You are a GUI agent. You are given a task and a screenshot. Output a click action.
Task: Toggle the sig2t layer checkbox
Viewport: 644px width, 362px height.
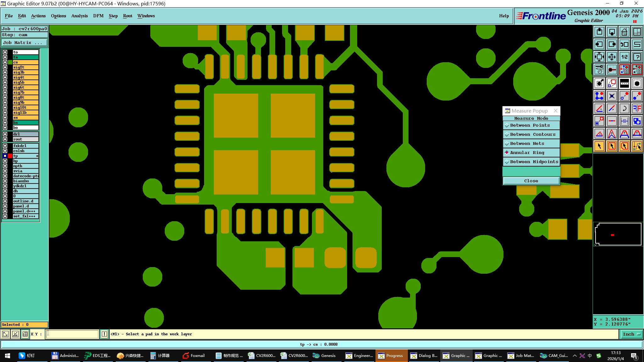coord(5,67)
